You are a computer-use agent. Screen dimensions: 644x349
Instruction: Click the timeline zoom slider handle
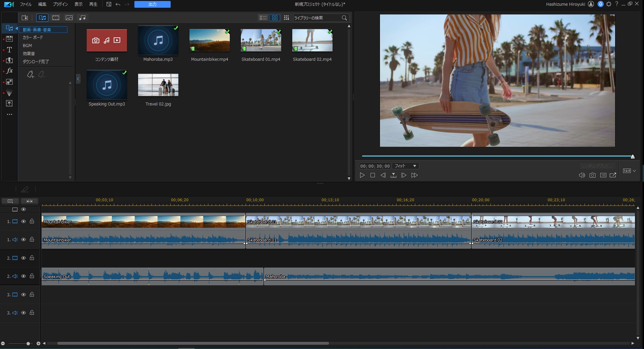point(28,343)
